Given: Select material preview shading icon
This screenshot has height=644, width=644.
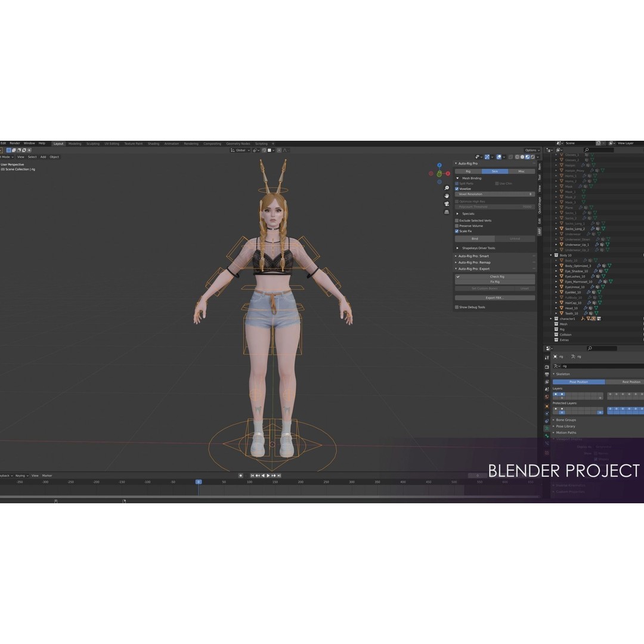Looking at the screenshot, I should point(527,157).
